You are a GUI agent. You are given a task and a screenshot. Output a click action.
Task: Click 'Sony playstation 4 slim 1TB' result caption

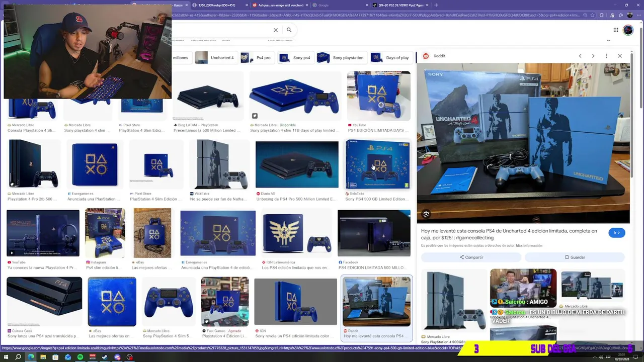point(294,131)
